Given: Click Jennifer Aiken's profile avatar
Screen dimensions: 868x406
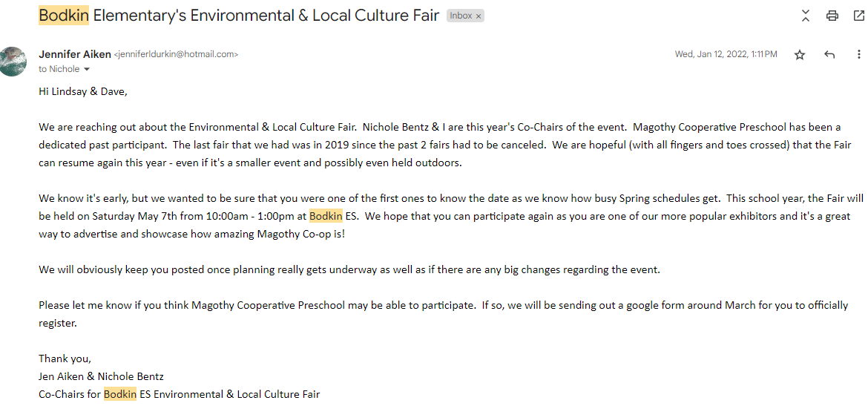Looking at the screenshot, I should (14, 62).
